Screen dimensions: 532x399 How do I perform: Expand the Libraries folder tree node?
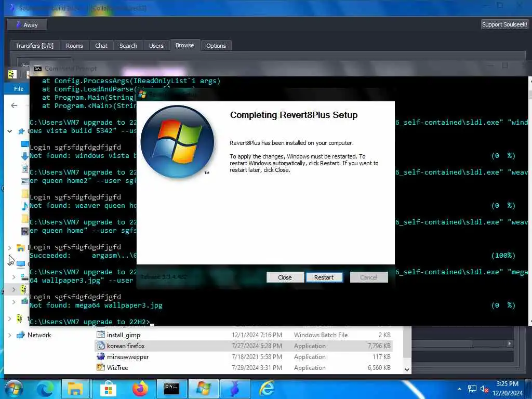click(x=10, y=248)
